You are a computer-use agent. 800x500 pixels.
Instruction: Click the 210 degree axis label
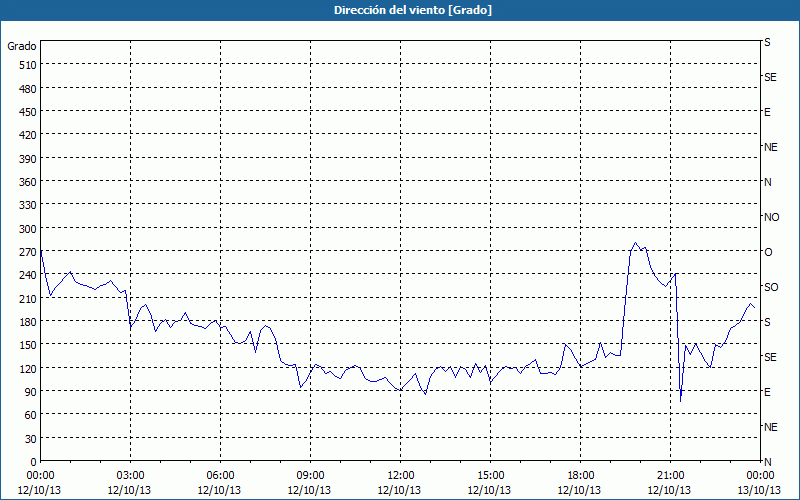click(28, 298)
